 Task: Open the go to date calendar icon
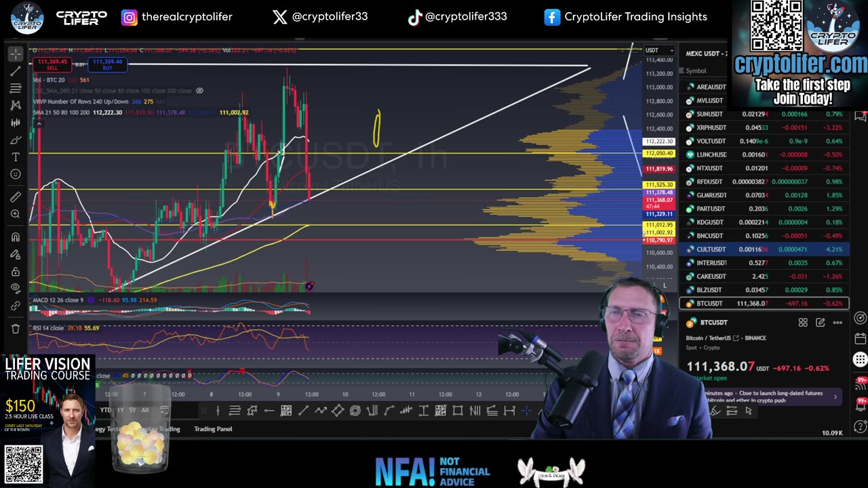[164, 409]
